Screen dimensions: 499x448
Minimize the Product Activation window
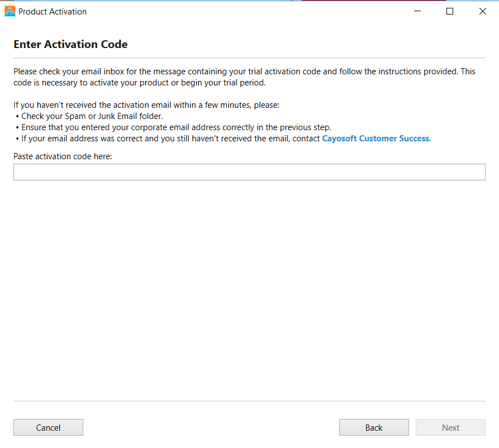(417, 12)
